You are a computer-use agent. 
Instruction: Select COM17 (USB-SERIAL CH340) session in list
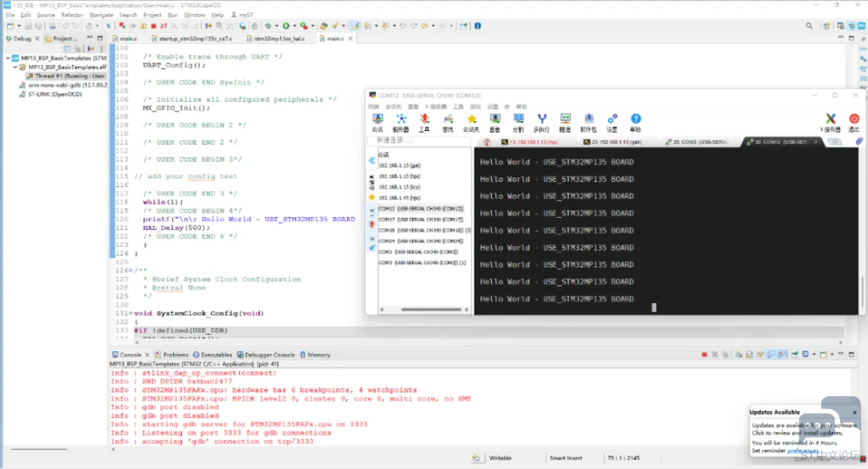click(x=422, y=220)
